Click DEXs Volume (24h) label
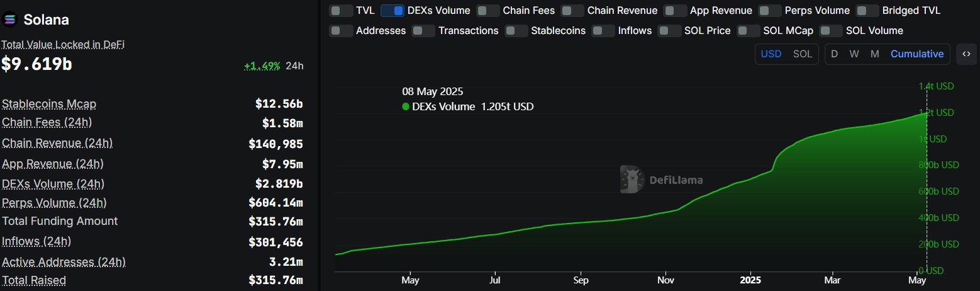Viewport: 980px width, 291px height. pyautogui.click(x=53, y=184)
